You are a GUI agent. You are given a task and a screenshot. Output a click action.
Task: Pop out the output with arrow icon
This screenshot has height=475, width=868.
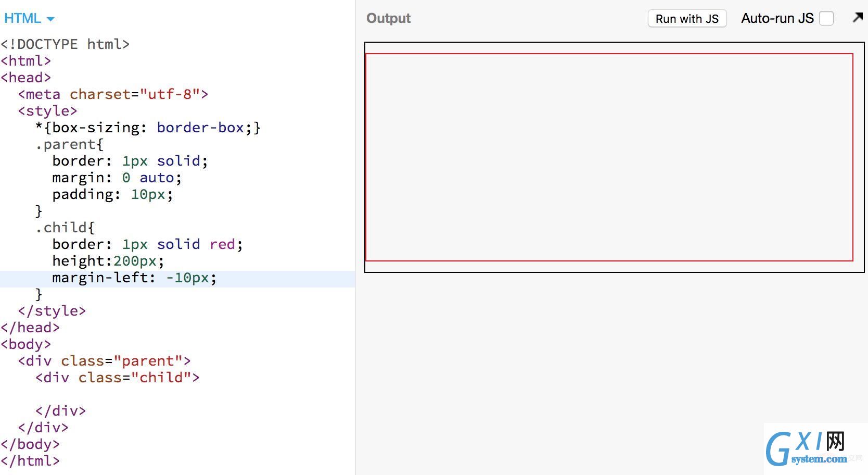pos(858,18)
